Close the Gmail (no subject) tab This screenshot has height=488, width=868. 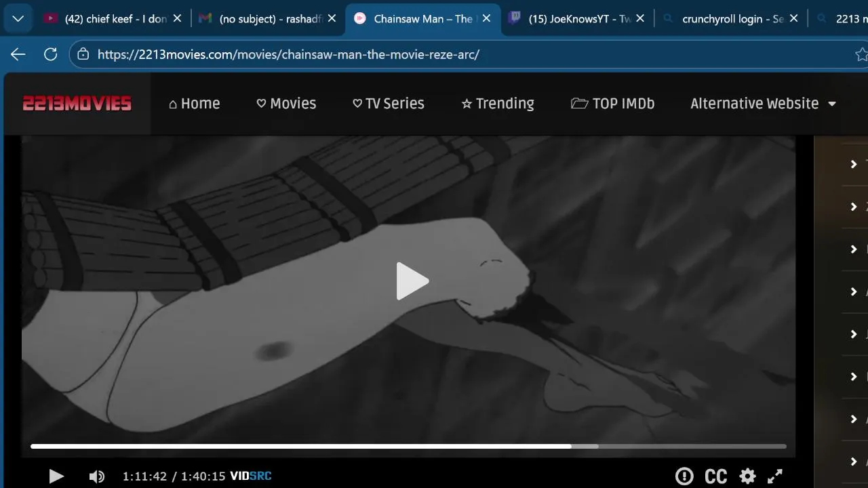coord(332,19)
